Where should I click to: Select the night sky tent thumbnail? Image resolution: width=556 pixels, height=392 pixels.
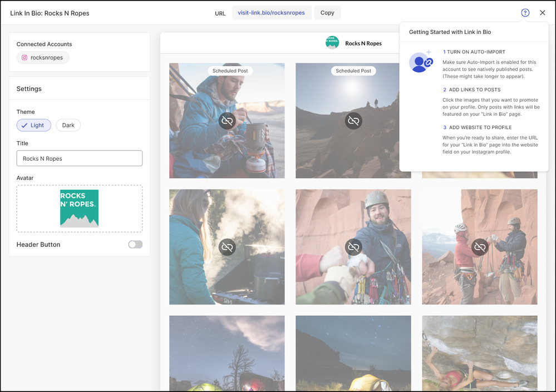[x=227, y=353]
